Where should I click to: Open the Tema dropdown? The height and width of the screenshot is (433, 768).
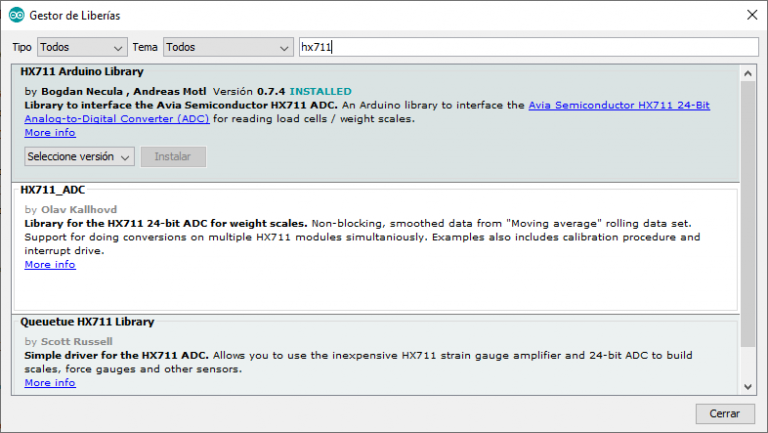tap(227, 47)
